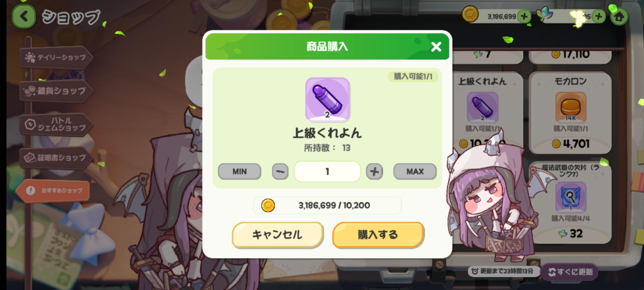Open the 雑貨ショップ tab
This screenshot has width=644, height=290.
pos(56,91)
